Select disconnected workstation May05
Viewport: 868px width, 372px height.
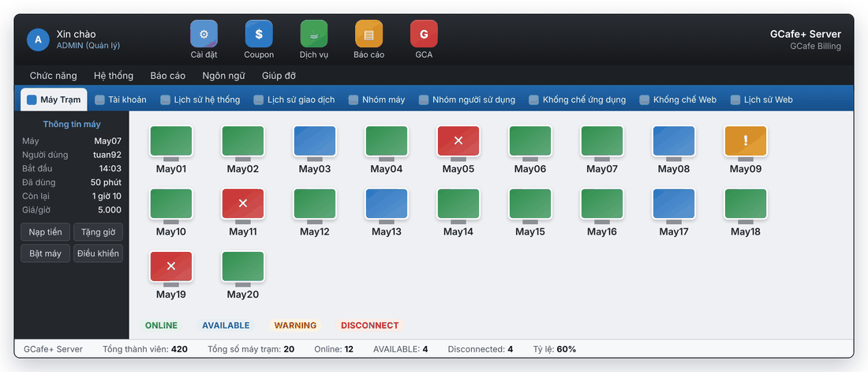click(x=458, y=149)
